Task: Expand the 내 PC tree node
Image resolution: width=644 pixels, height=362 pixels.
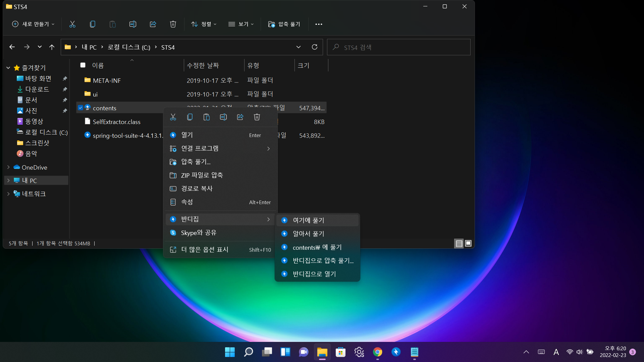Action: (x=8, y=180)
